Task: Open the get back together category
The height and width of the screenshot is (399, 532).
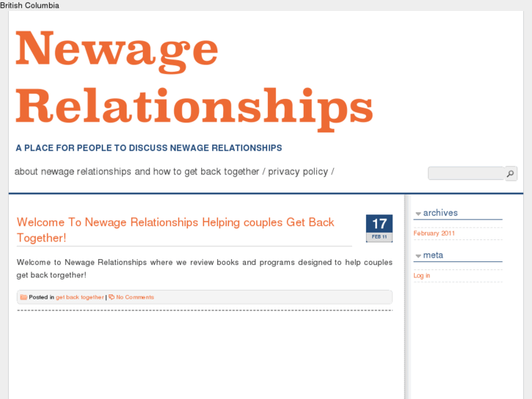Action: tap(80, 297)
